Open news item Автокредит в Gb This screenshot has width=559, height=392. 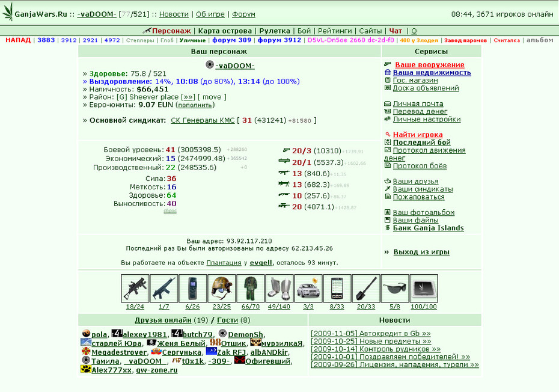371,334
